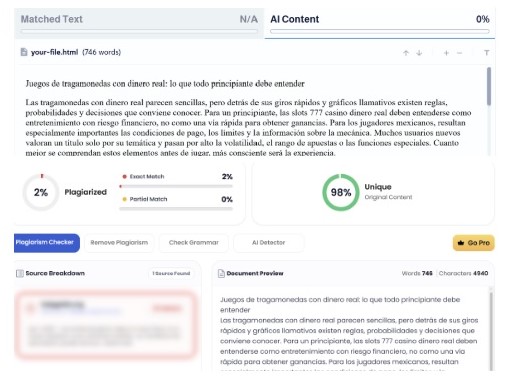Click the (746 words) count text

click(x=101, y=52)
